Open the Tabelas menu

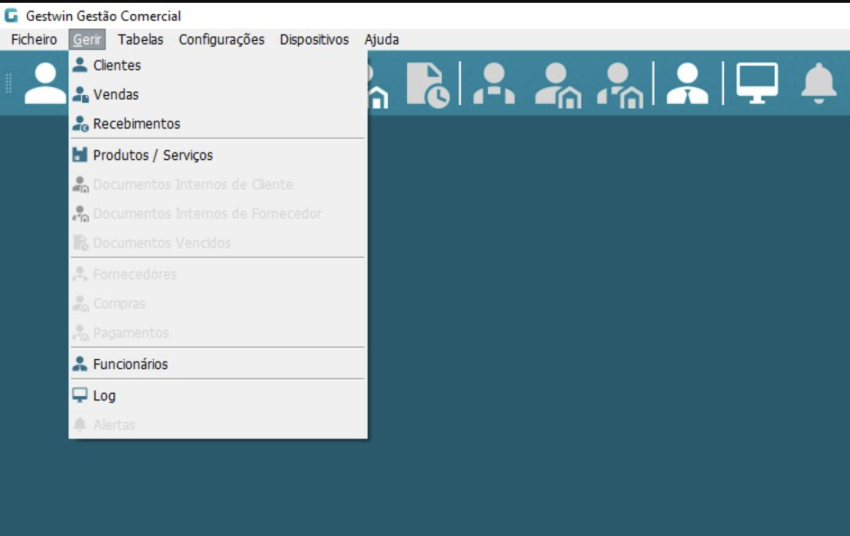click(x=140, y=40)
